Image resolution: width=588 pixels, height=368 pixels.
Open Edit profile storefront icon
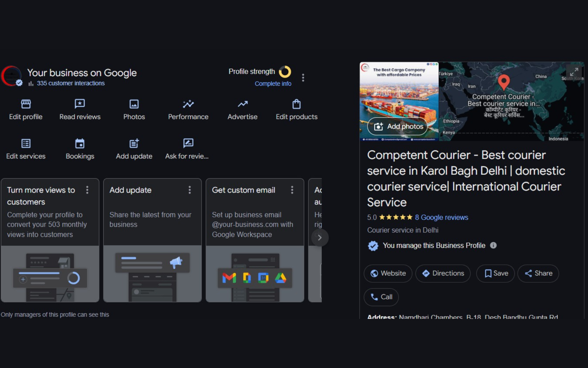coord(26,104)
